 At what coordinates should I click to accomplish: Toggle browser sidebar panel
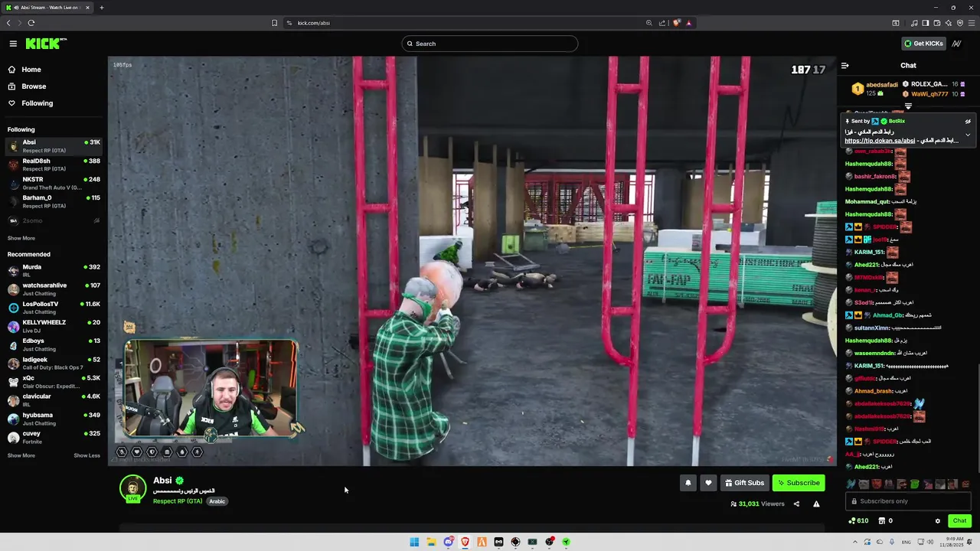(926, 23)
